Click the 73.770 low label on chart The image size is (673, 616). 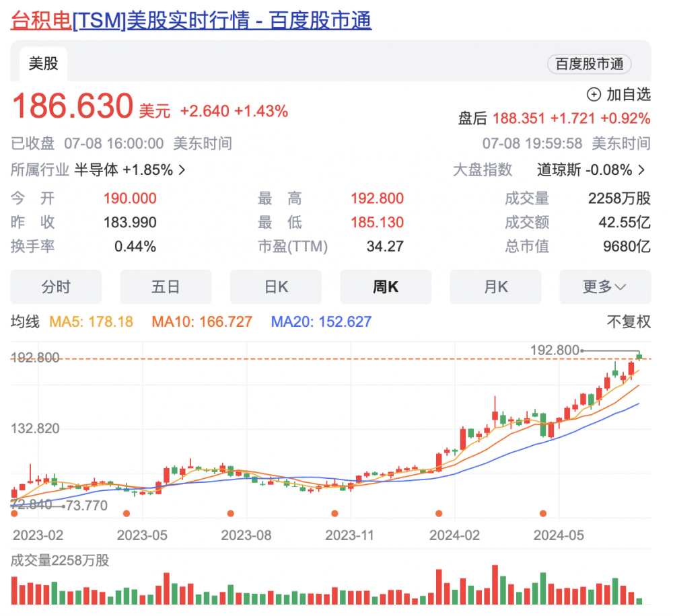(x=87, y=506)
